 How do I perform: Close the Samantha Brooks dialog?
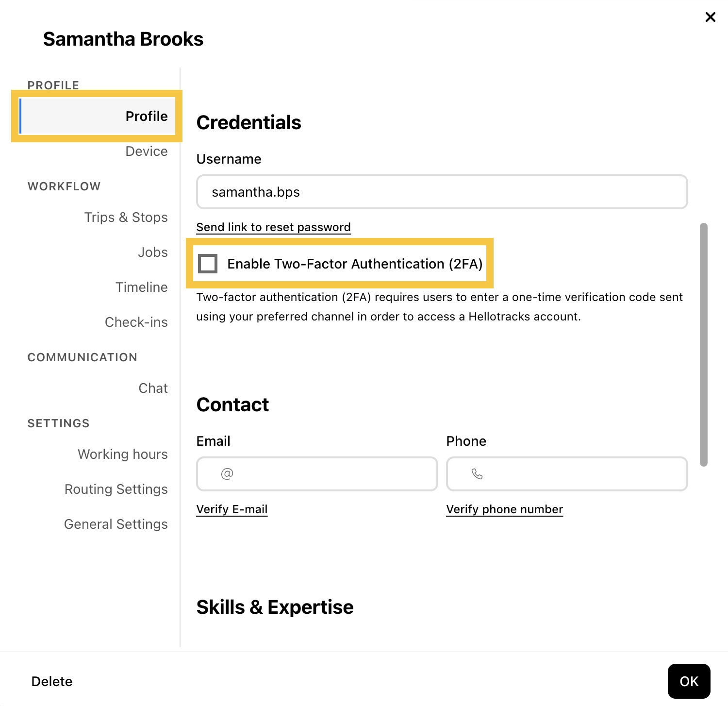click(710, 17)
